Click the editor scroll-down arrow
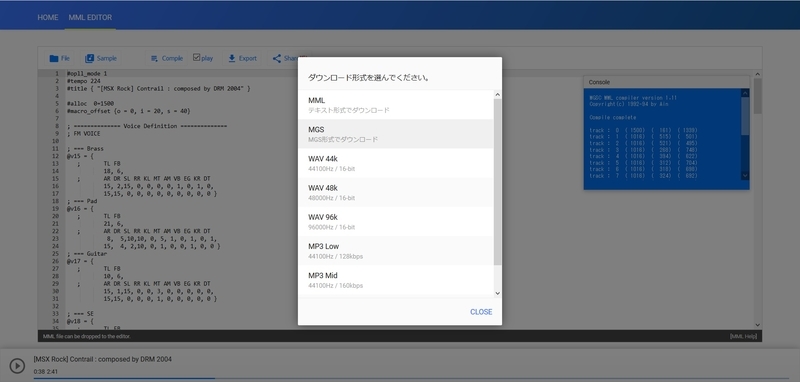 tap(758, 324)
